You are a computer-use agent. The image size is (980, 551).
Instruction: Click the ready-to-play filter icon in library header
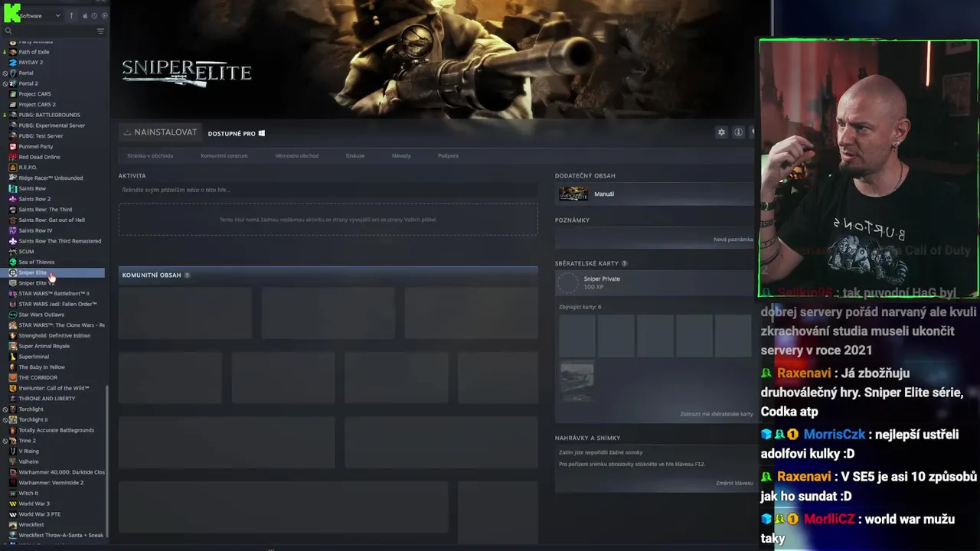click(x=105, y=15)
